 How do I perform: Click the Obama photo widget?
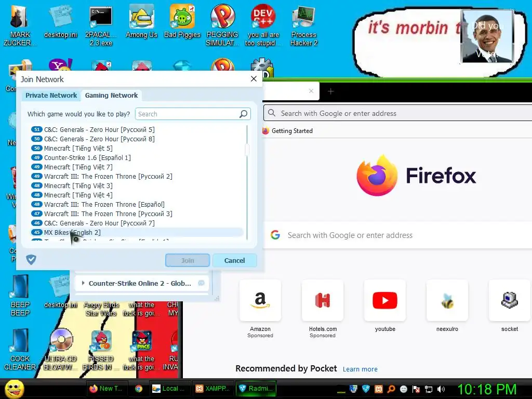coord(487,36)
